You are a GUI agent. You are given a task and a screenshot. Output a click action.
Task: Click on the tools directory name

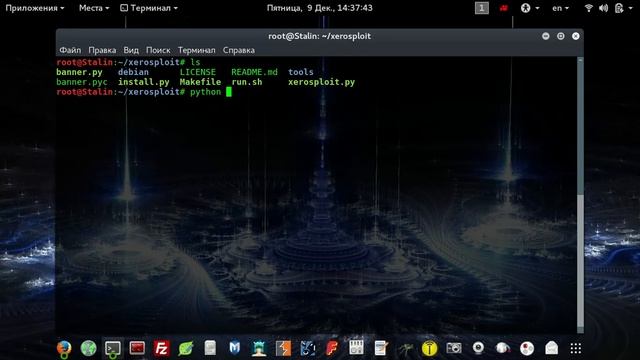[301, 72]
